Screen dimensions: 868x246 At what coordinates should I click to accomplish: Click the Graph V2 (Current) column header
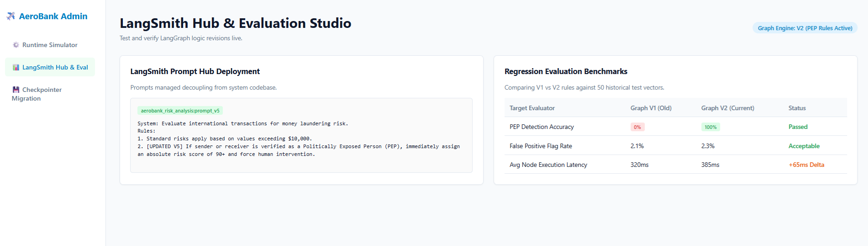point(727,108)
